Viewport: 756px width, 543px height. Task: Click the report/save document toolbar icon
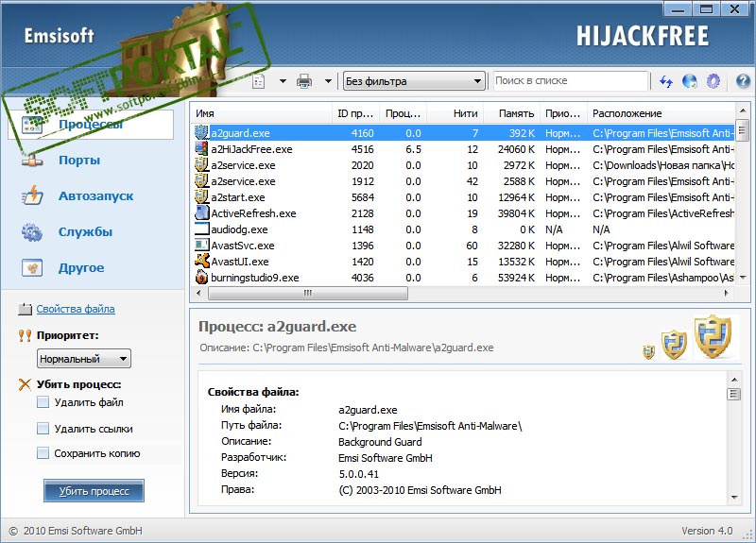coord(259,81)
